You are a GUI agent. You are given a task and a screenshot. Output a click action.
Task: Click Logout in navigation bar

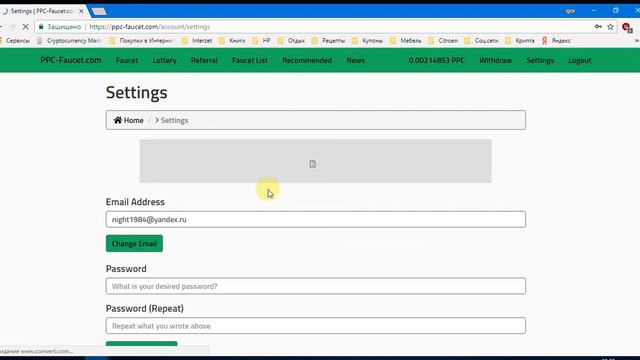tap(580, 60)
